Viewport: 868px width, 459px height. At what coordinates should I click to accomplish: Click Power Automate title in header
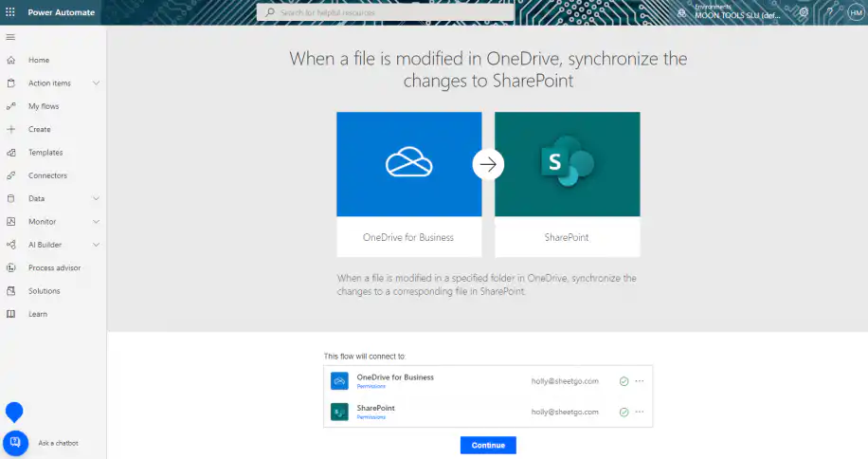[62, 12]
